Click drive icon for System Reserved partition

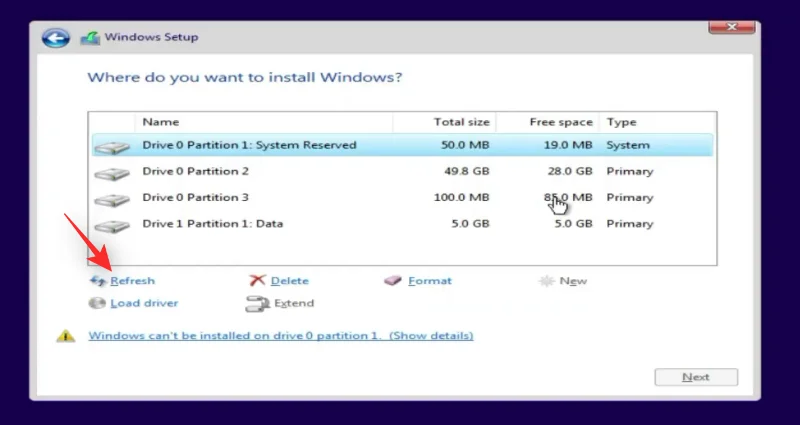[x=112, y=147]
